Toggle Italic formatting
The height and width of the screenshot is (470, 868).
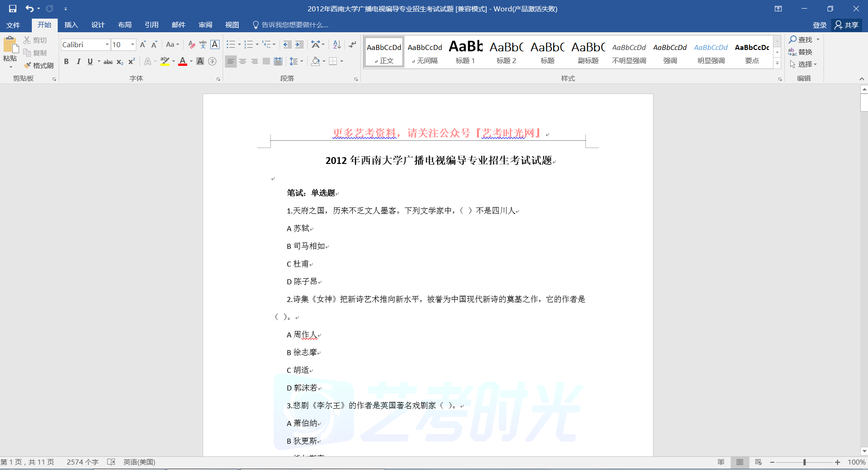click(78, 61)
